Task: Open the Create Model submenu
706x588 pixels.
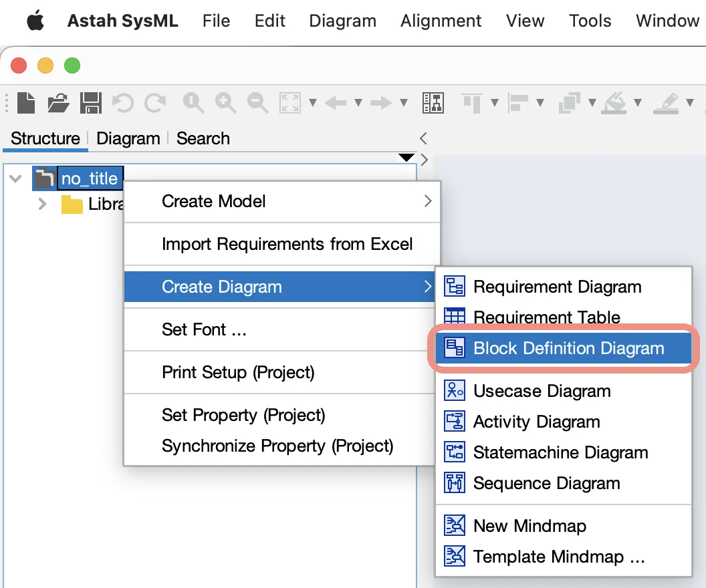Action: pos(282,201)
